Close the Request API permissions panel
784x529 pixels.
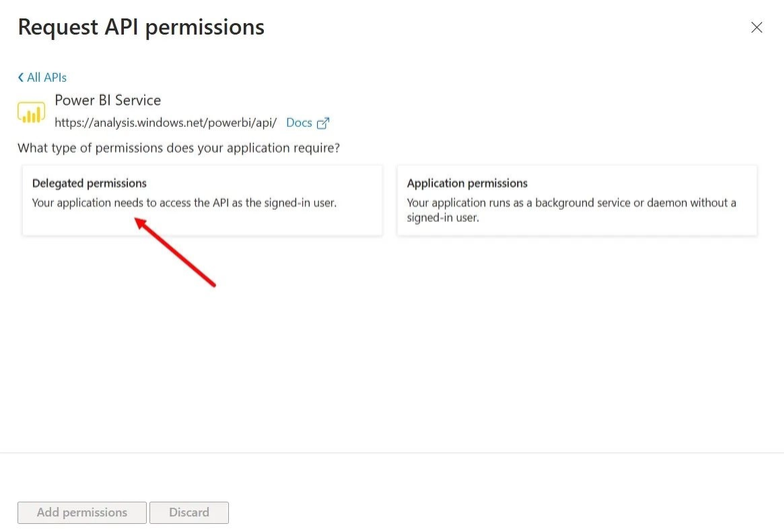coord(756,28)
